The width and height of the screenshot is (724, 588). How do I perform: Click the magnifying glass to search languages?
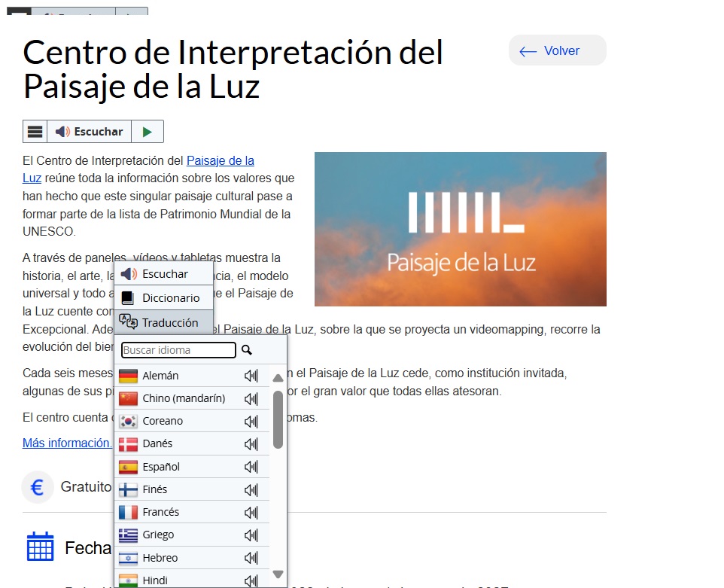[245, 349]
